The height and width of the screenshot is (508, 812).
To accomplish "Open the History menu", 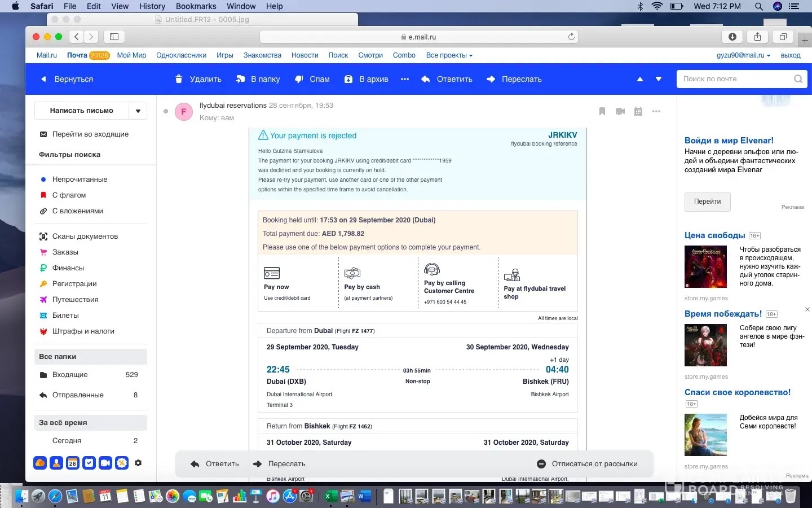I will click(x=152, y=6).
